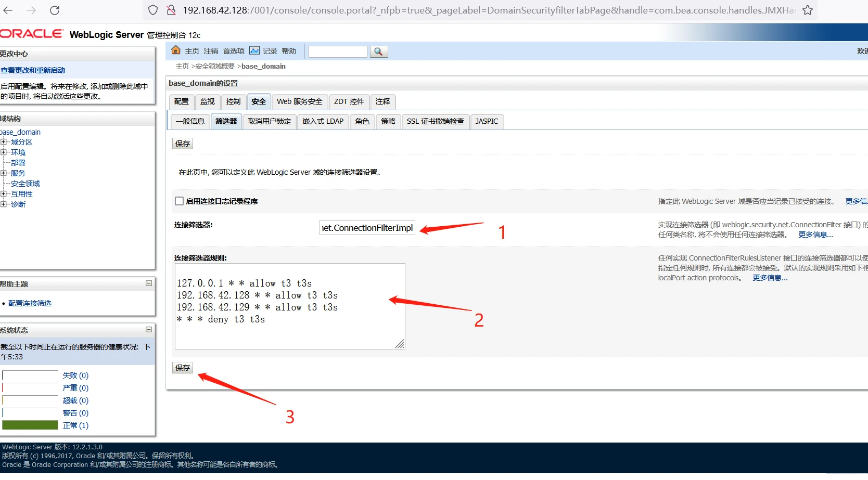Click inside the 连接筛选器规则 text area
Image resolution: width=868 pixels, height=480 pixels.
tap(290, 306)
